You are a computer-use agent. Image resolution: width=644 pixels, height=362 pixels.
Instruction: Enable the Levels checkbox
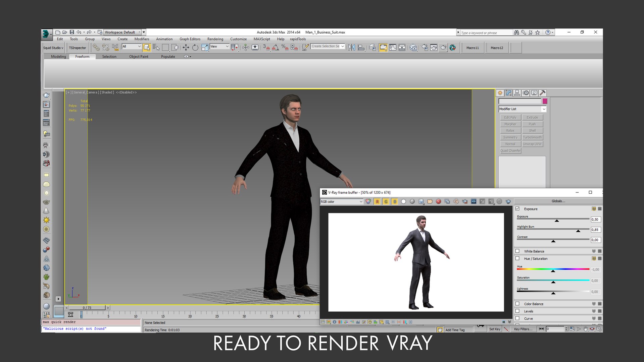click(517, 311)
